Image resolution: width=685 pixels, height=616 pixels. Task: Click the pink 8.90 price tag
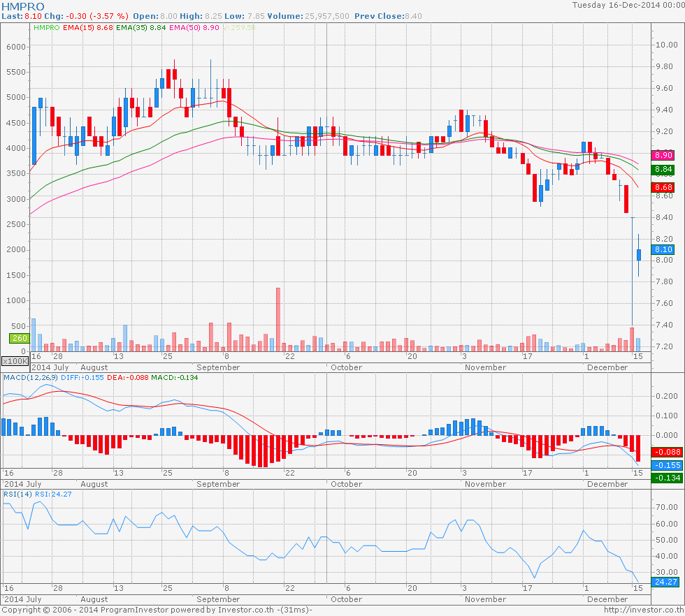pos(663,155)
